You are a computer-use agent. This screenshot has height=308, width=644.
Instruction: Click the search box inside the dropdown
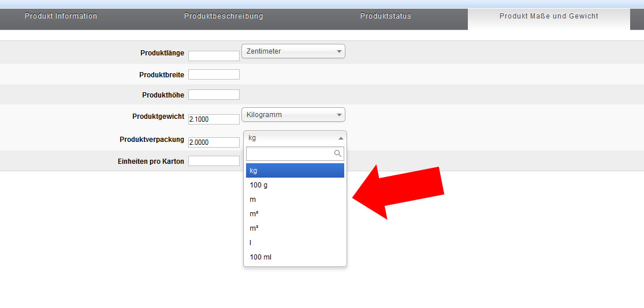290,154
